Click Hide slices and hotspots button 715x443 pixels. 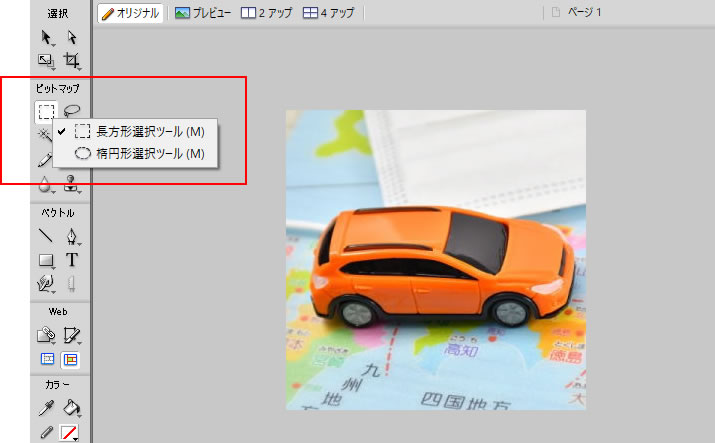coord(47,360)
